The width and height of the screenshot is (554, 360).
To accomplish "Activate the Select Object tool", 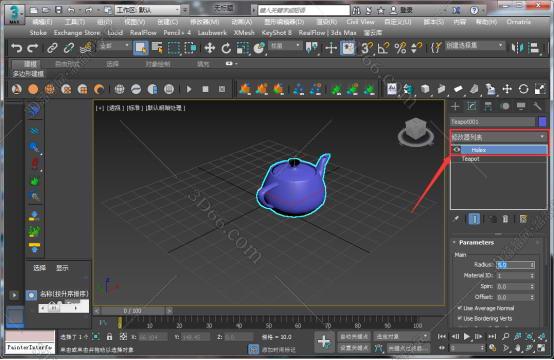I will pyautogui.click(x=141, y=48).
